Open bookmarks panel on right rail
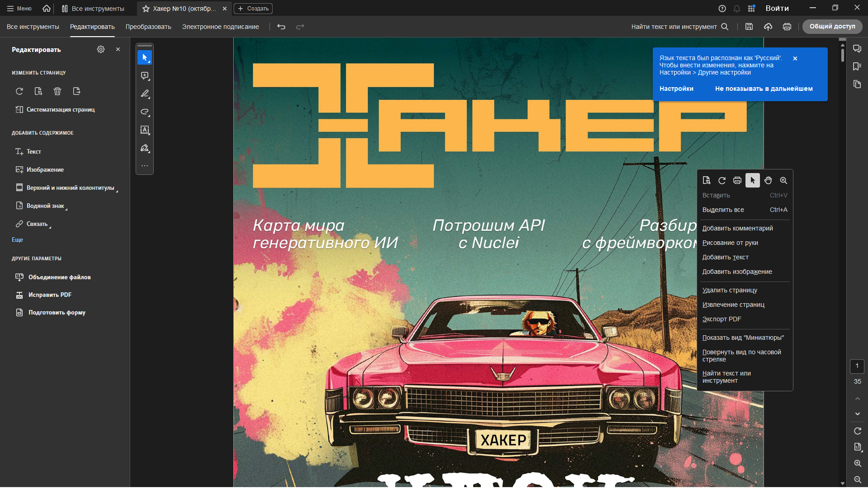This screenshot has height=488, width=868. [857, 66]
